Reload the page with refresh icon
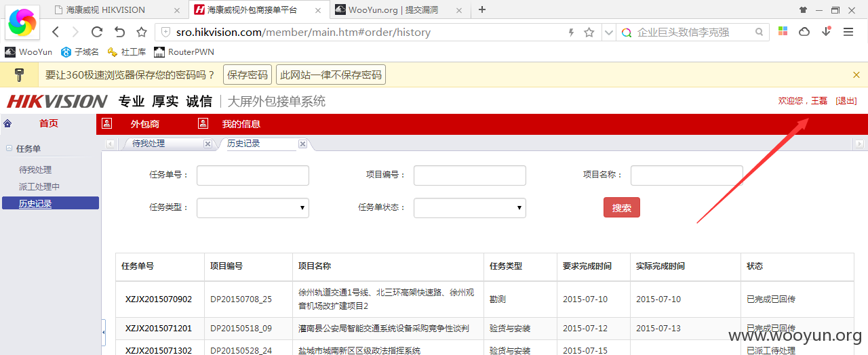 97,32
